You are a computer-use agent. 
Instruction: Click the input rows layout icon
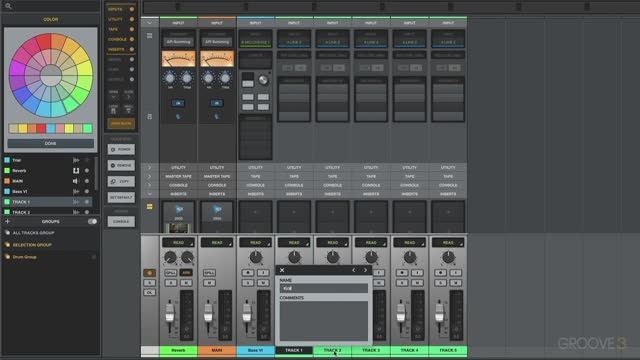149,36
